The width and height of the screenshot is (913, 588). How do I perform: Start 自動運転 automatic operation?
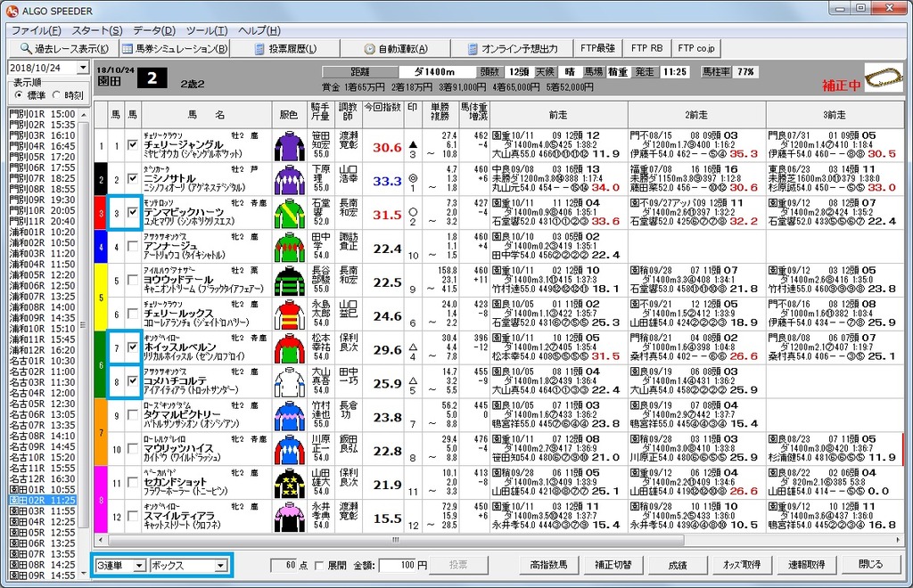click(396, 49)
